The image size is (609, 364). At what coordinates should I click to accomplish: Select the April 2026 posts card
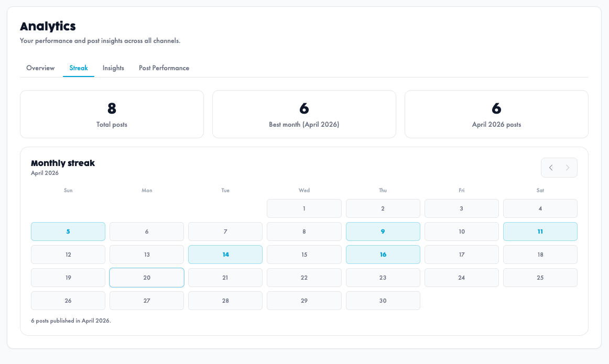coord(496,114)
